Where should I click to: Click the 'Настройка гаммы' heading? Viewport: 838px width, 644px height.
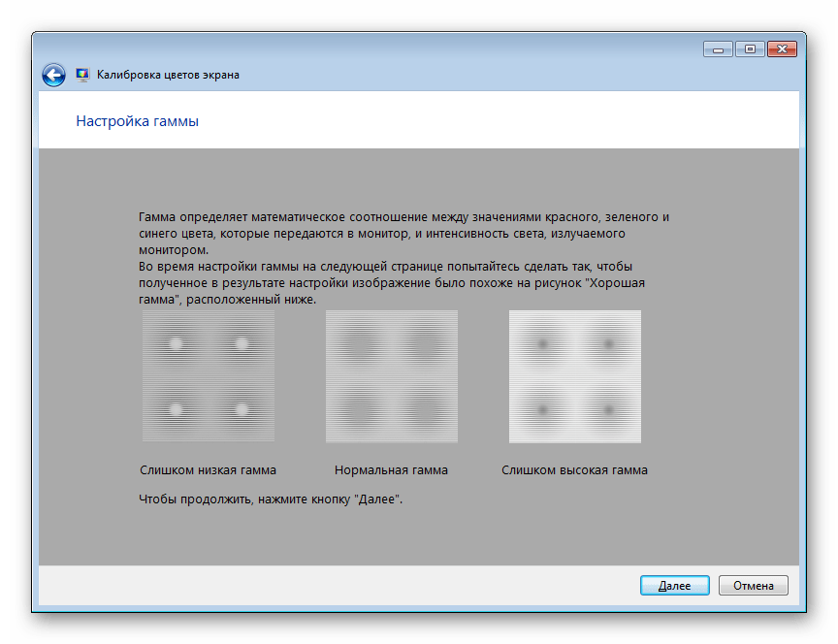point(138,121)
